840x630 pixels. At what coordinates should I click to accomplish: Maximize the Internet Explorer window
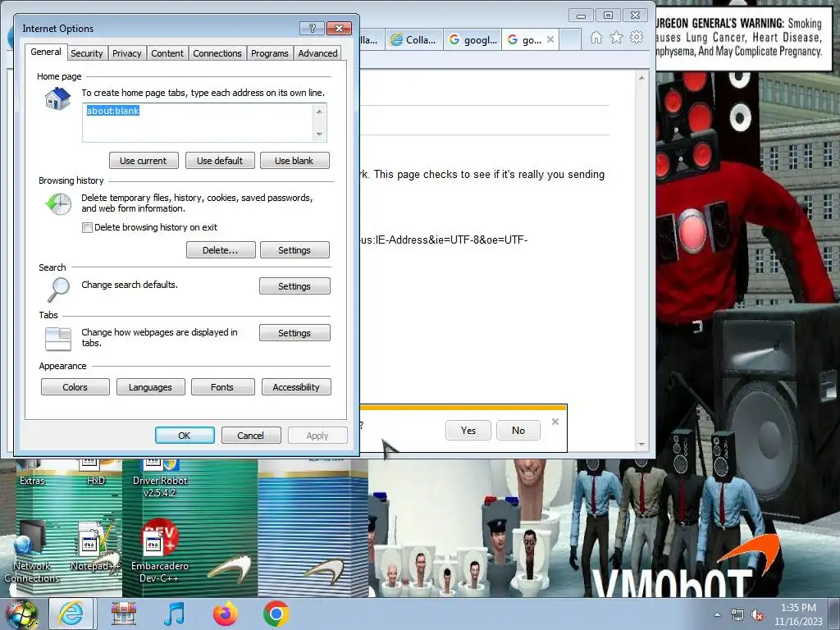pos(608,15)
